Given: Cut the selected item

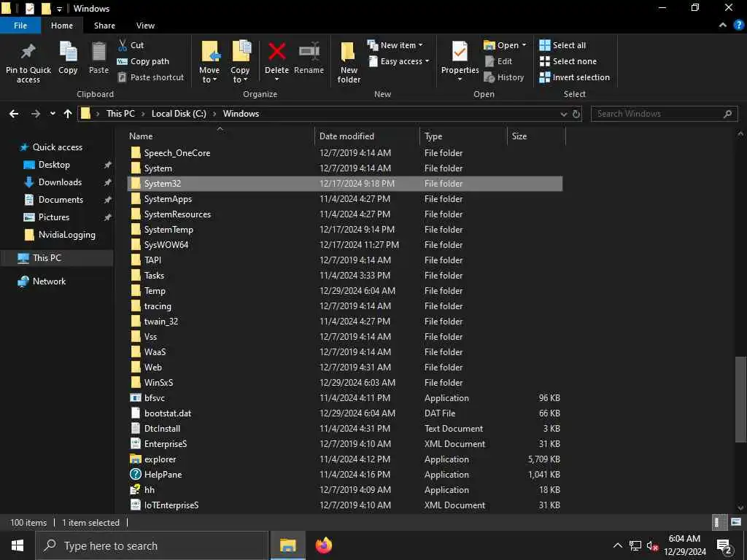Looking at the screenshot, I should [x=131, y=45].
